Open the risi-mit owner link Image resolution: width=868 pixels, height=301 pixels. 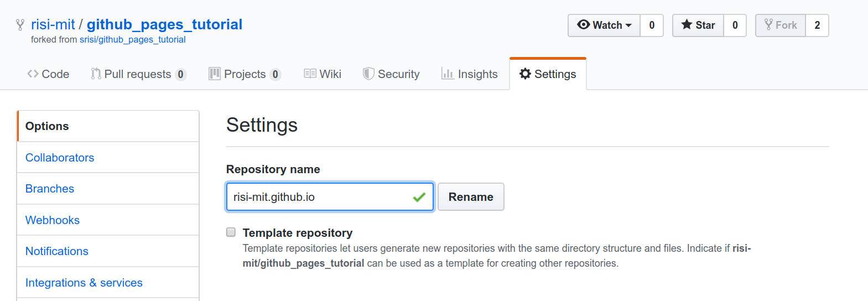[x=53, y=24]
